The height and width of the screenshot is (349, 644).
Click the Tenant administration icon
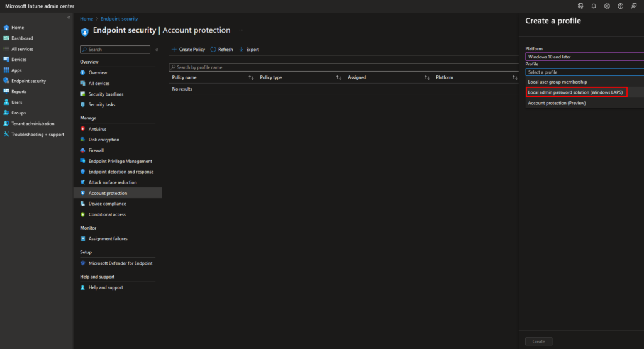pos(6,124)
